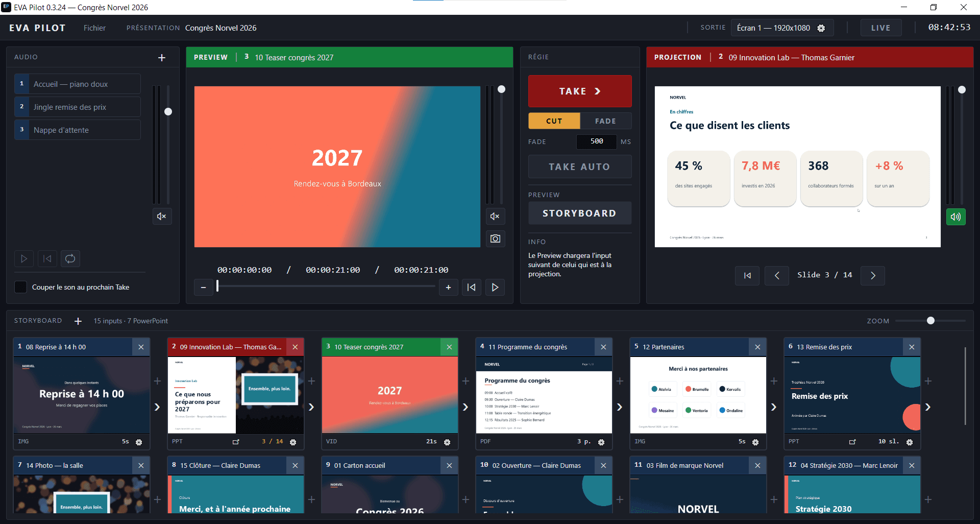This screenshot has height=524, width=980.
Task: Expand chevron right of 09 Innovation Lab card
Action: point(311,407)
